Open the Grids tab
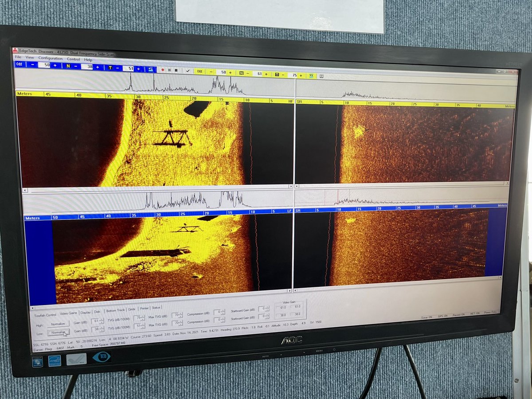This screenshot has height=399, width=532. point(132,309)
